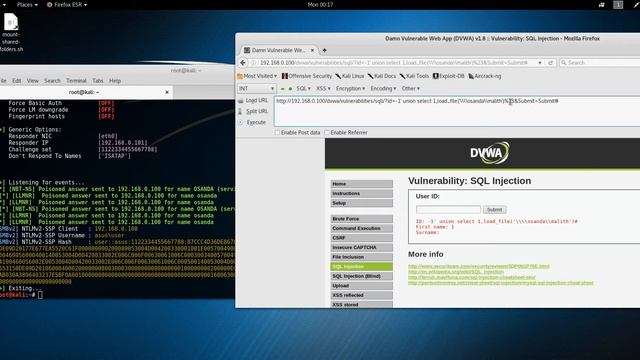The height and width of the screenshot is (360, 640).
Task: Click the workspace indicator in top panel
Action: tap(618, 4)
